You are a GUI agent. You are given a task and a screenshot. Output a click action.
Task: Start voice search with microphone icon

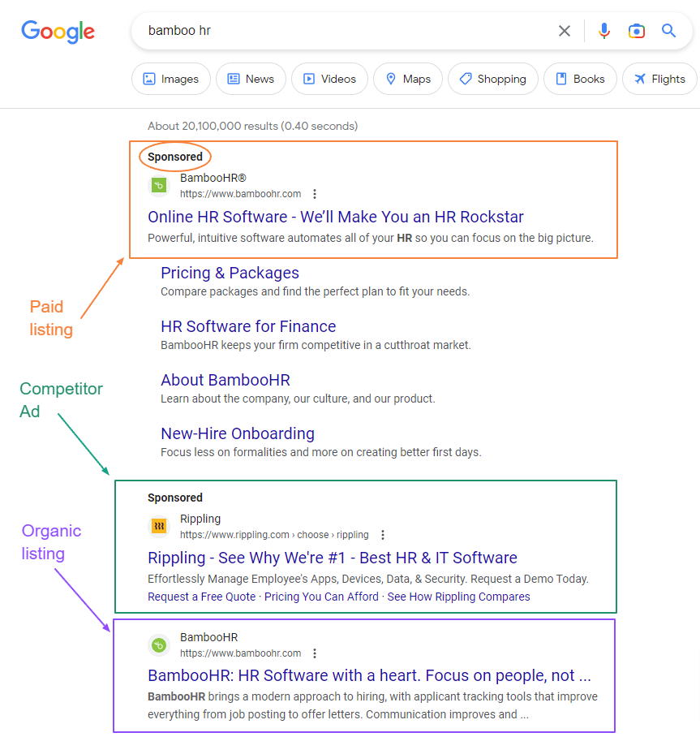click(604, 31)
